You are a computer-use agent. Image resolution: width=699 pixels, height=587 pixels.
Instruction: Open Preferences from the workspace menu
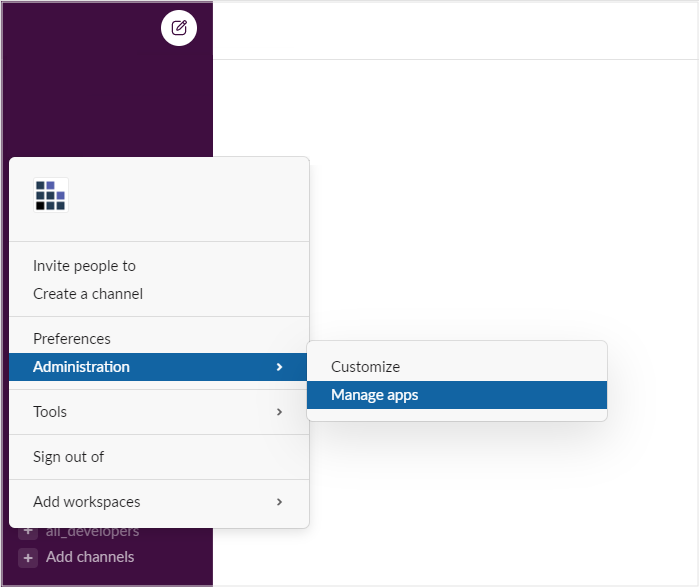[72, 339]
